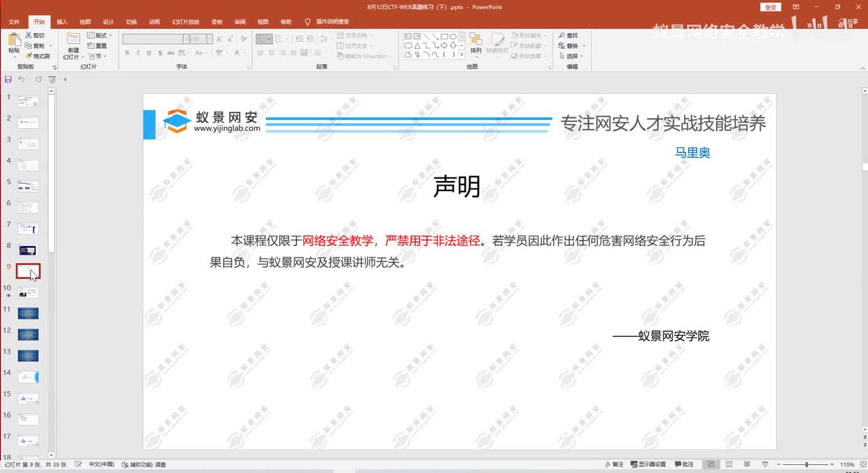This screenshot has height=473, width=868.
Task: Toggle the Comments (批注) pane
Action: tap(684, 464)
